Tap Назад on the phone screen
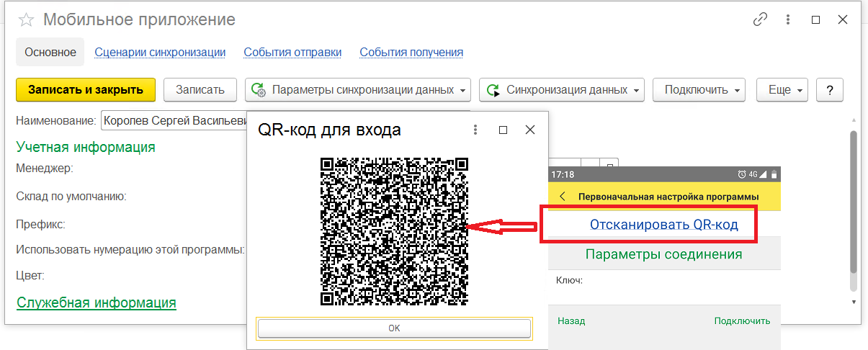The height and width of the screenshot is (350, 868). pyautogui.click(x=571, y=321)
